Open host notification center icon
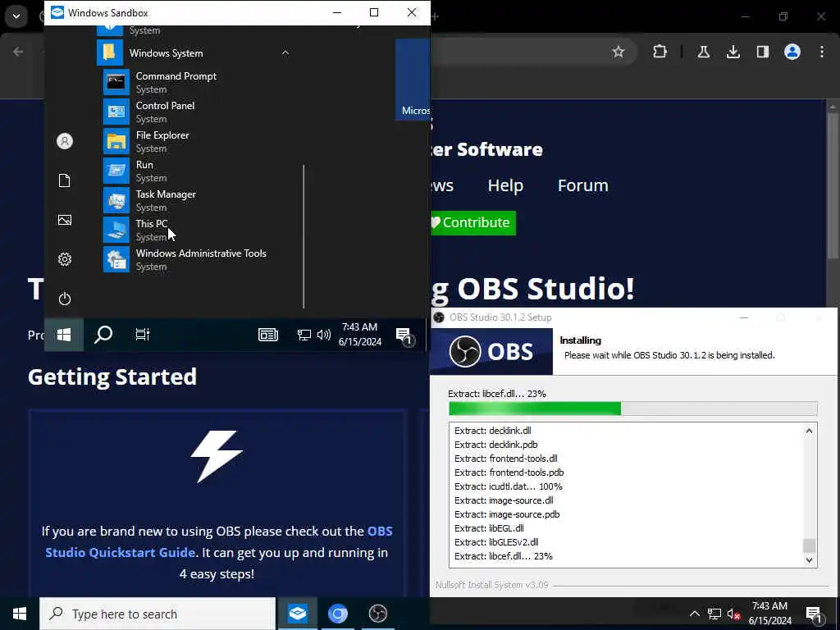 tap(815, 615)
